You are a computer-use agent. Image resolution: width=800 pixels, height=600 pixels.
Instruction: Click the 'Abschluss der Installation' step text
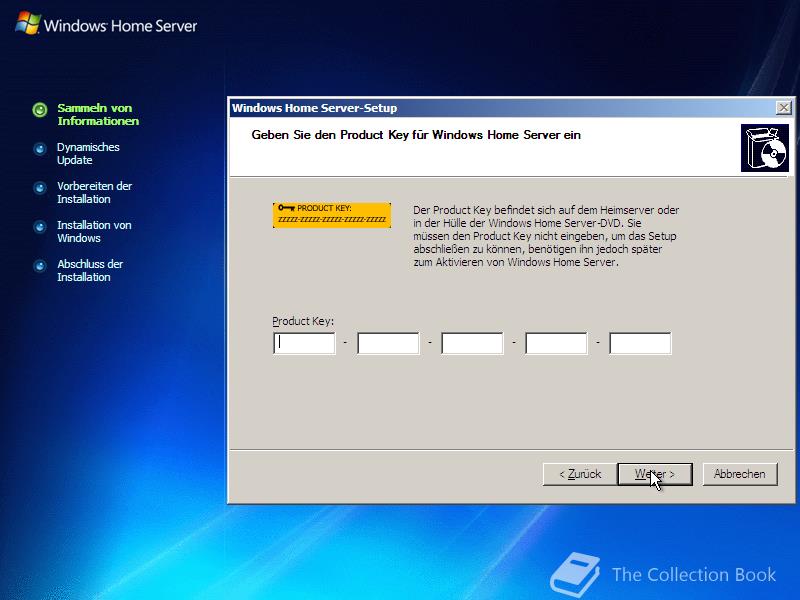[x=90, y=270]
